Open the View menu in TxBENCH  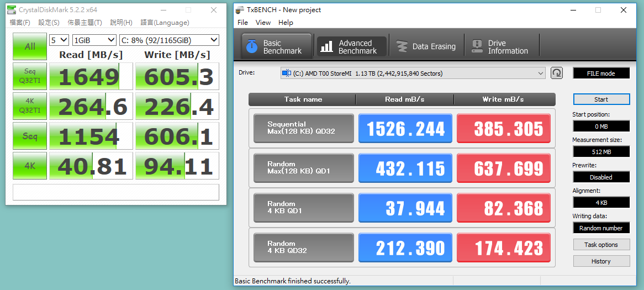263,23
